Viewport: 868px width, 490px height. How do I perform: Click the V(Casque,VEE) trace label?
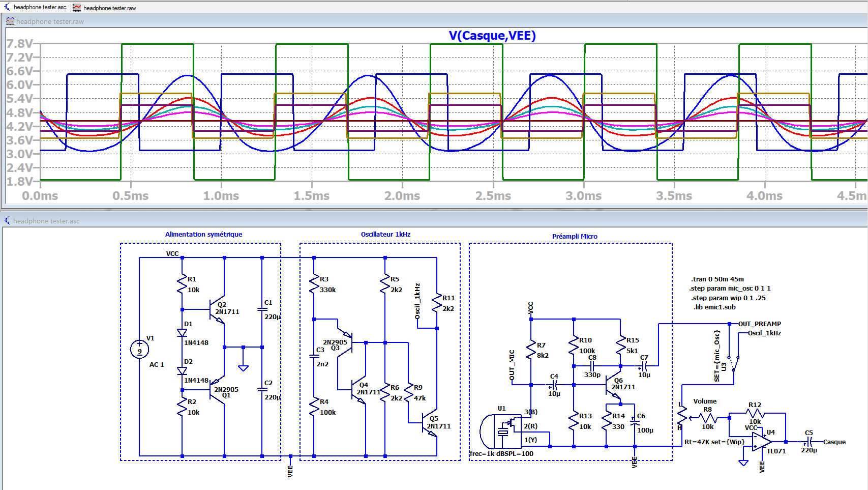coord(492,36)
